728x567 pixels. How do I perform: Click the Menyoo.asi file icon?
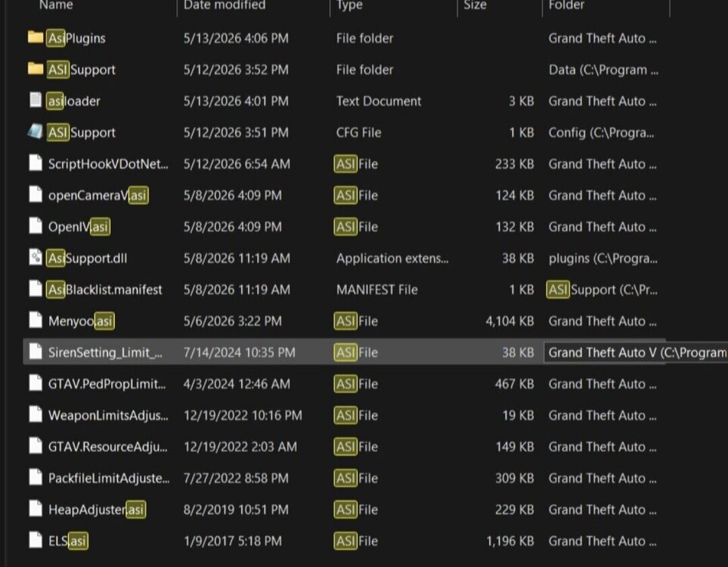(x=36, y=320)
